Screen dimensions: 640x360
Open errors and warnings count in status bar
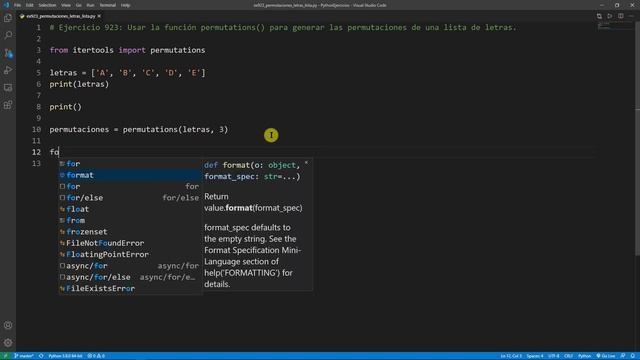pyautogui.click(x=96, y=356)
